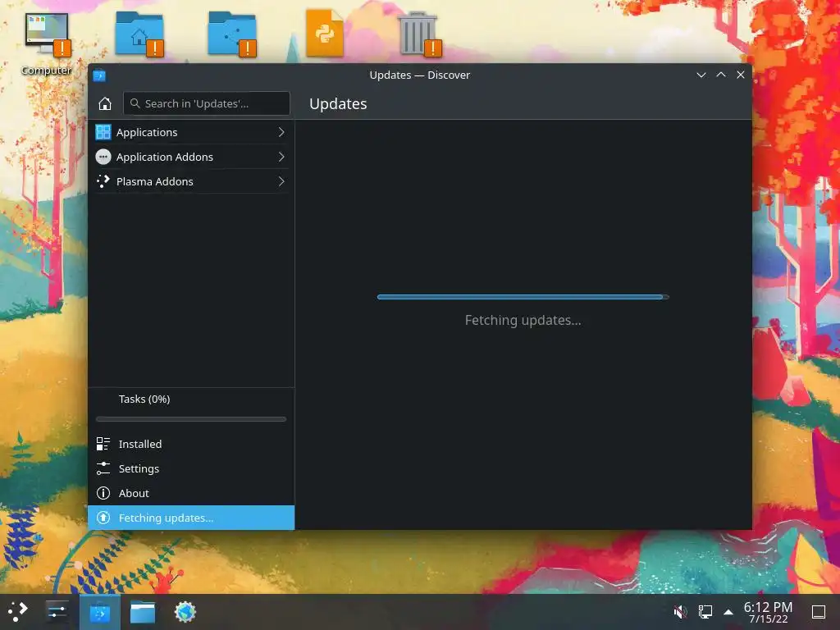This screenshot has height=630, width=840.
Task: Click the update arrow icon in sidebar
Action: 103,518
